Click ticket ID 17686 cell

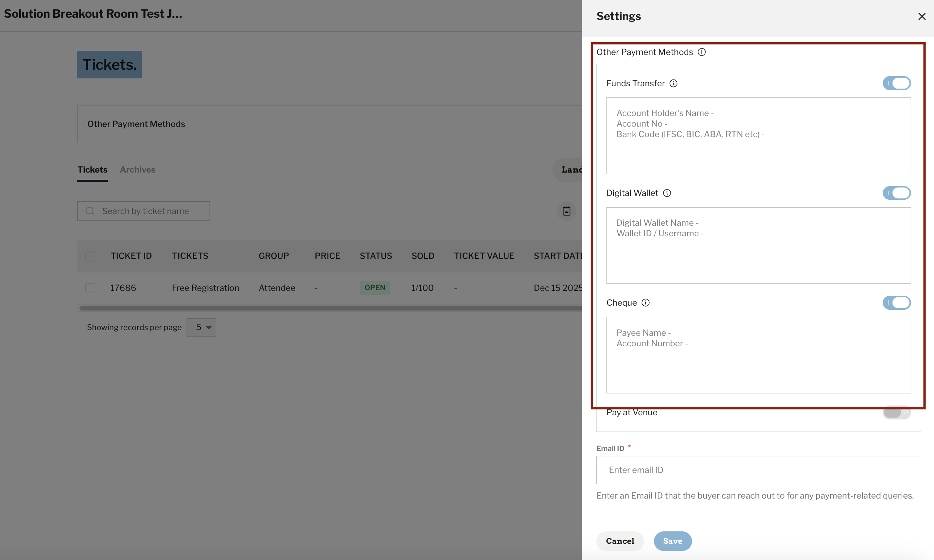pos(123,288)
